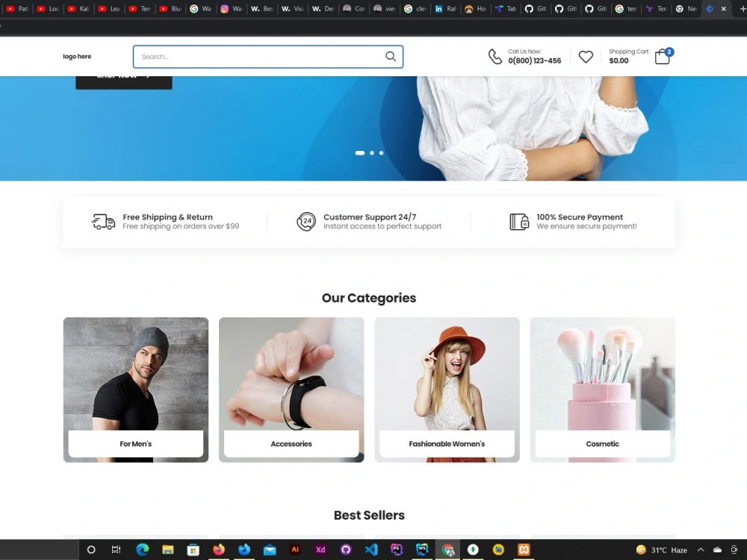Screen dimensions: 747x560
Task: Open the green leaf app on the taskbar
Action: [473, 550]
